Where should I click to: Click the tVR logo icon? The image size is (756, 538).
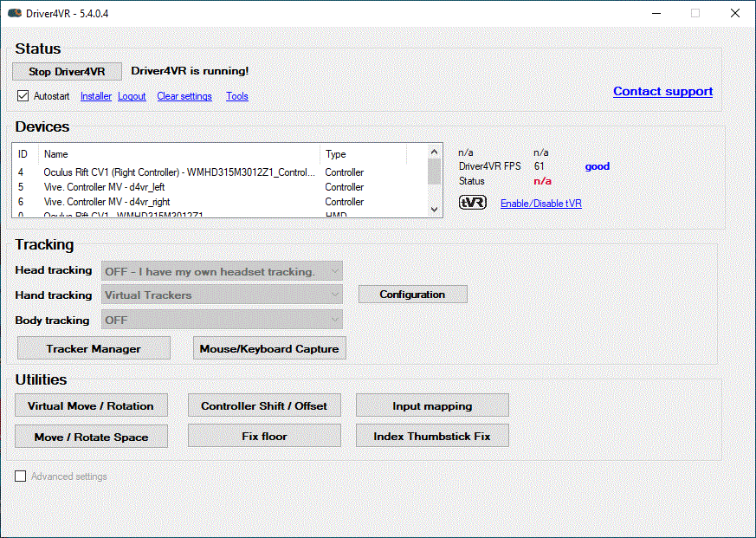473,202
